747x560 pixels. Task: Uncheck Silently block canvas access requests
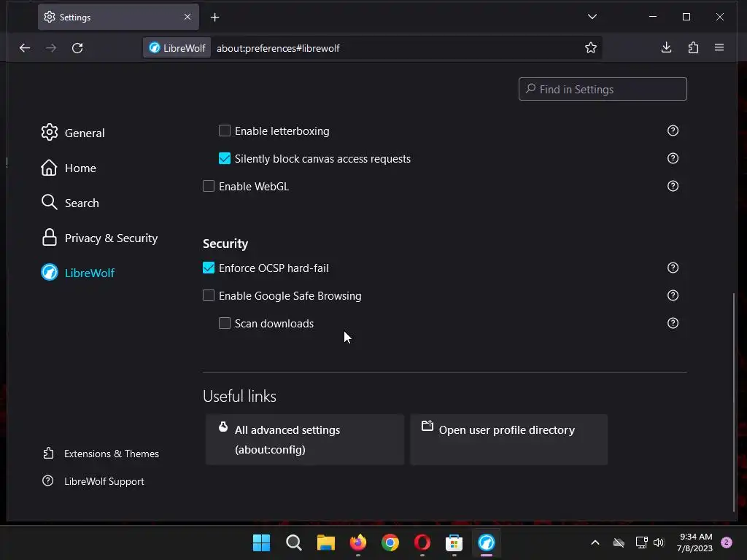click(225, 158)
